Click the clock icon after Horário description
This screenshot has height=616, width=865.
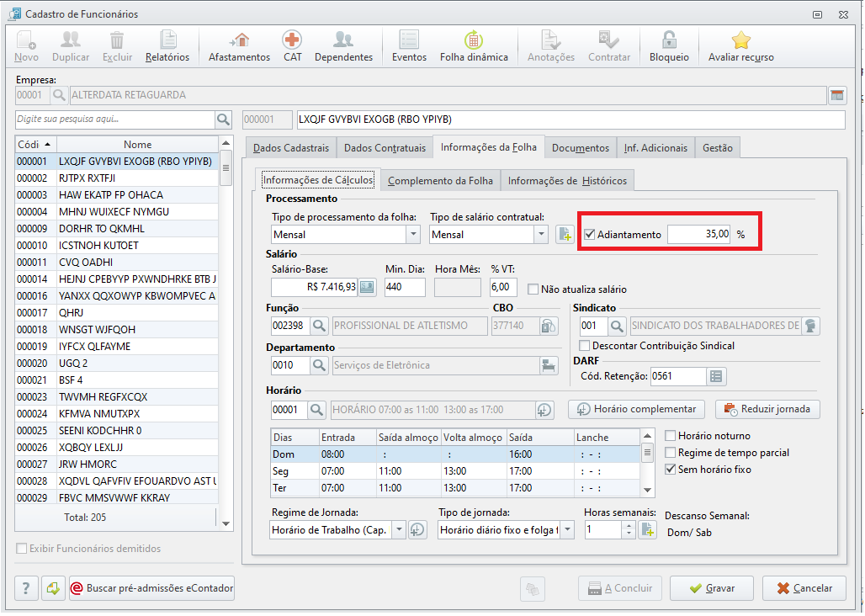pos(544,410)
